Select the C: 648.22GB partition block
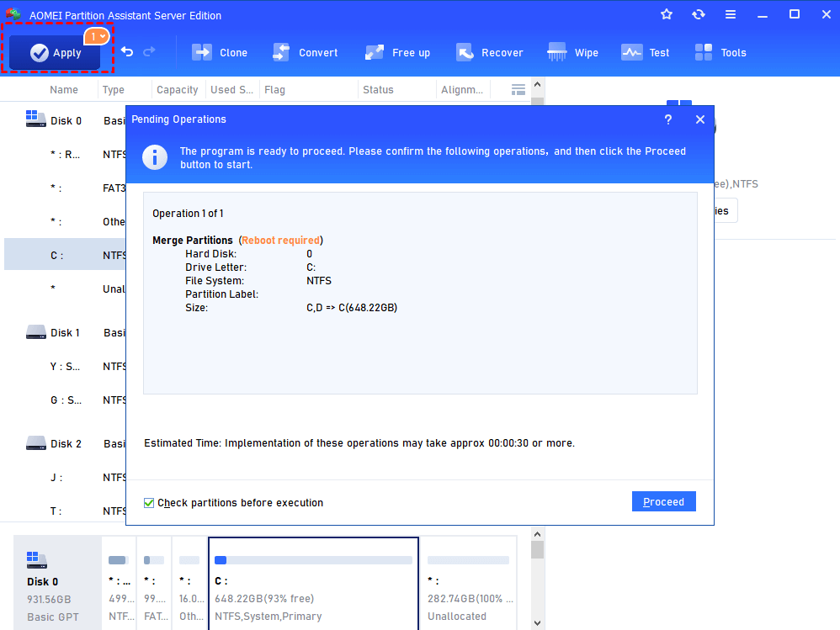This screenshot has height=630, width=840. (x=313, y=584)
